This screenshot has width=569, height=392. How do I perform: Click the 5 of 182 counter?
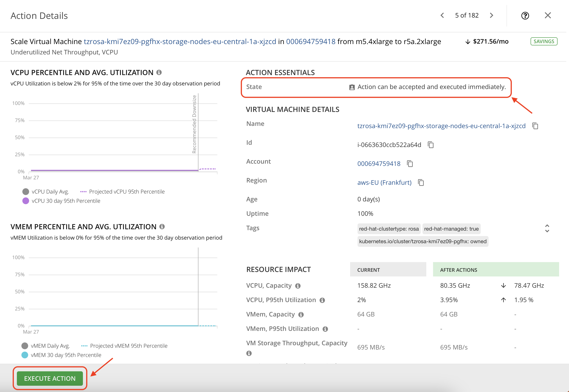tap(467, 16)
